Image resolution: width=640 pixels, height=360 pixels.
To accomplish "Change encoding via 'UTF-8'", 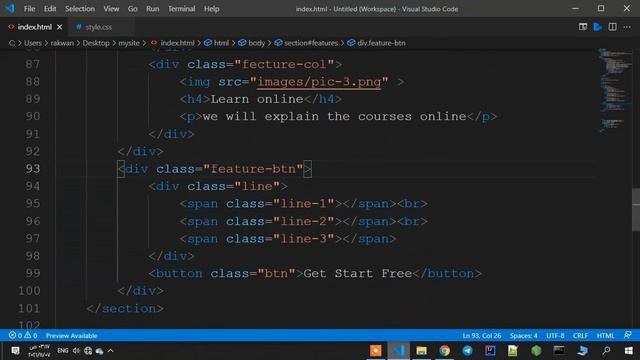I will tap(555, 336).
